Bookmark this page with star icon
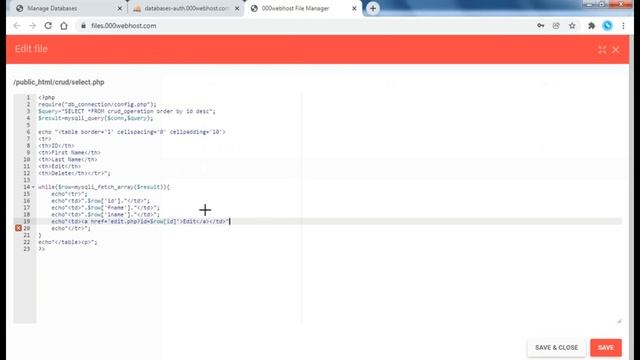The image size is (640, 360). click(x=572, y=26)
